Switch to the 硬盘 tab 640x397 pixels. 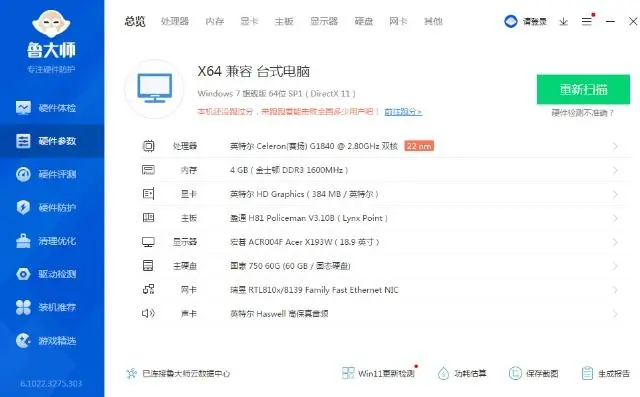[364, 21]
